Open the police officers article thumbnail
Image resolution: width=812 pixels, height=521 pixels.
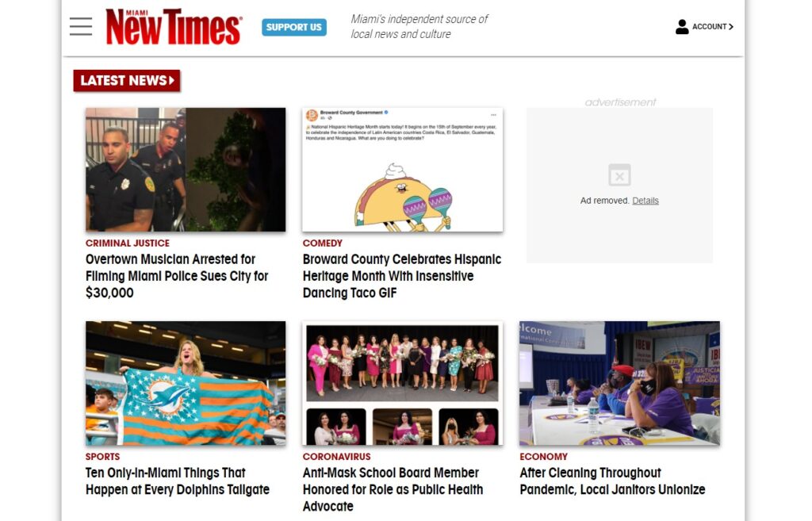pos(186,170)
